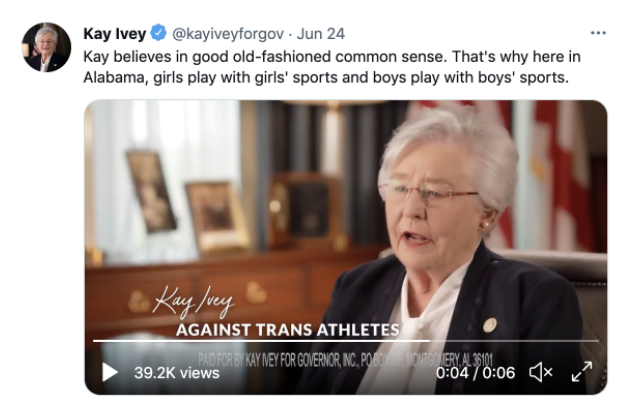Click the unplayed end of the progress bar
This screenshot has width=624, height=414.
click(x=514, y=341)
